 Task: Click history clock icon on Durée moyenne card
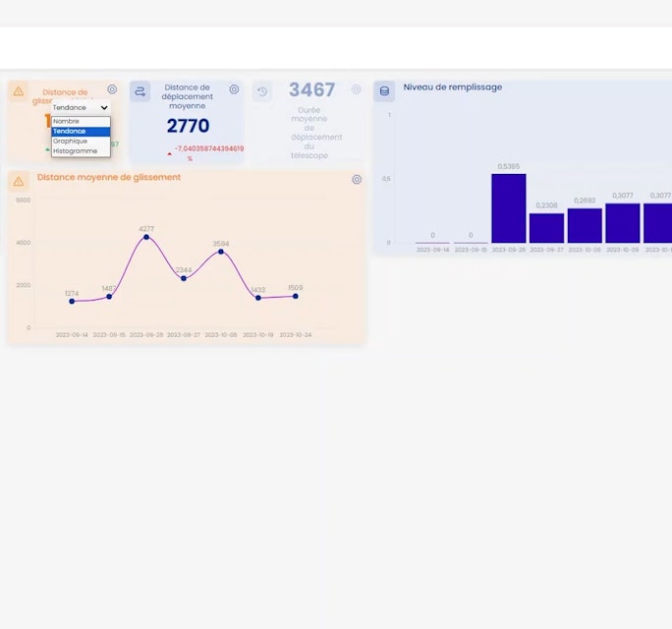(262, 91)
